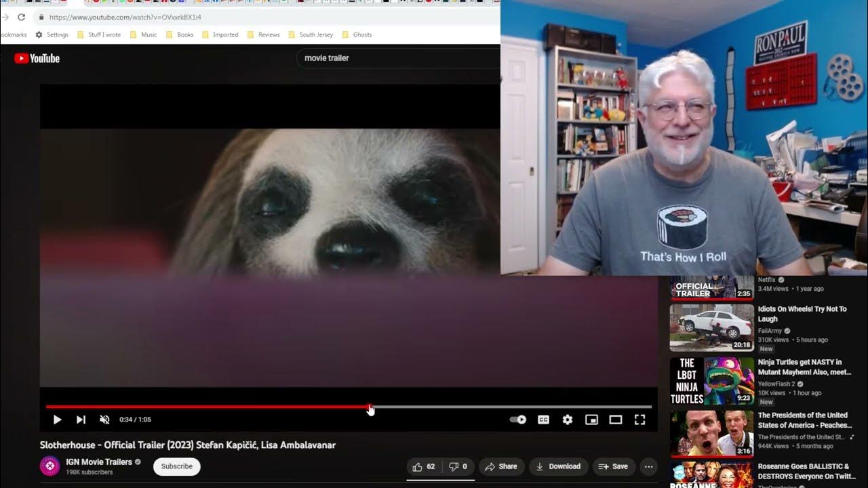868x488 pixels.
Task: Open the Idiots On Wheels video thumbnail
Action: click(711, 328)
